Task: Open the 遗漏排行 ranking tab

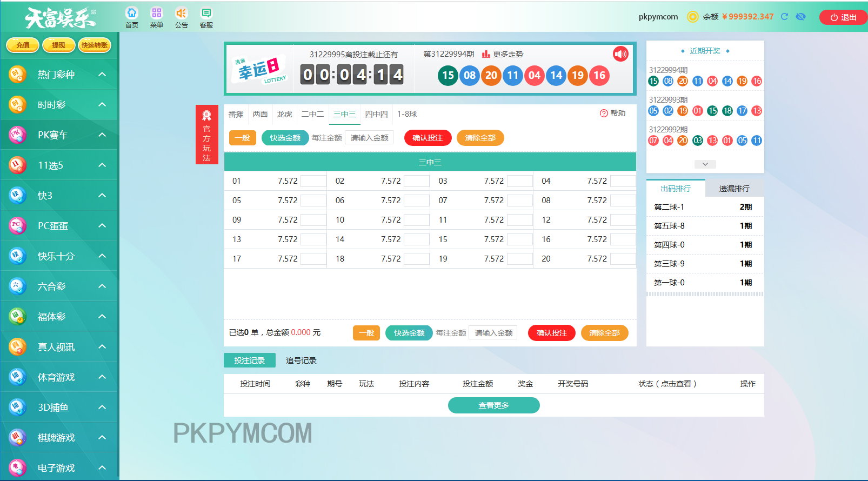Action: click(x=734, y=189)
